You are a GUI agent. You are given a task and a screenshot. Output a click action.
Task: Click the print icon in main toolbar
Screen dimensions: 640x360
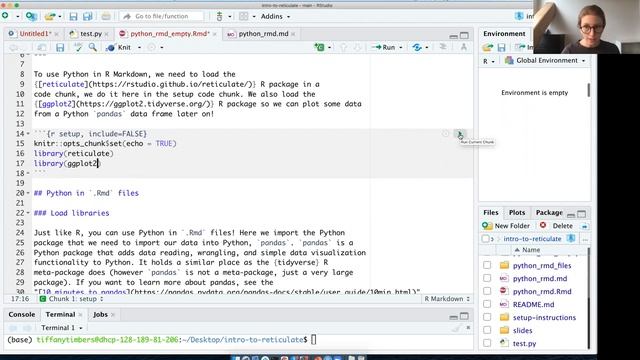(x=106, y=16)
